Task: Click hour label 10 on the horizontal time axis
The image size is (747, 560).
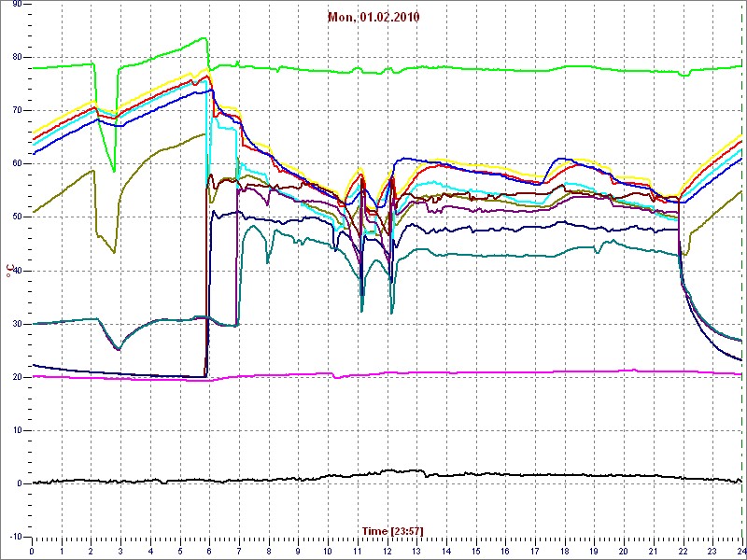Action: [x=328, y=551]
